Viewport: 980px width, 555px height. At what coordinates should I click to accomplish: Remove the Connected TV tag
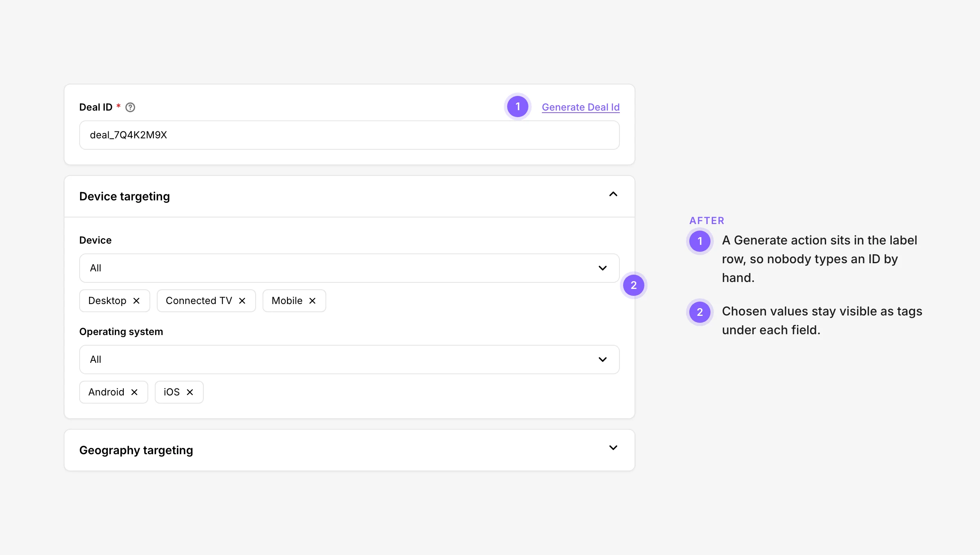pos(242,301)
